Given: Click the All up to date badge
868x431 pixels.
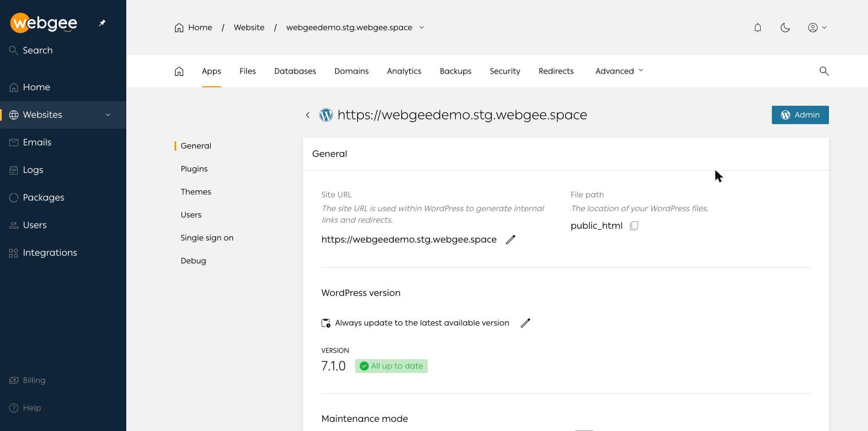Looking at the screenshot, I should pyautogui.click(x=392, y=366).
